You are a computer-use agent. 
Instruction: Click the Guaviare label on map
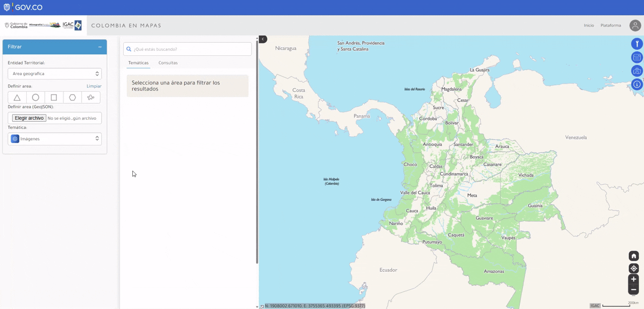[x=485, y=218]
